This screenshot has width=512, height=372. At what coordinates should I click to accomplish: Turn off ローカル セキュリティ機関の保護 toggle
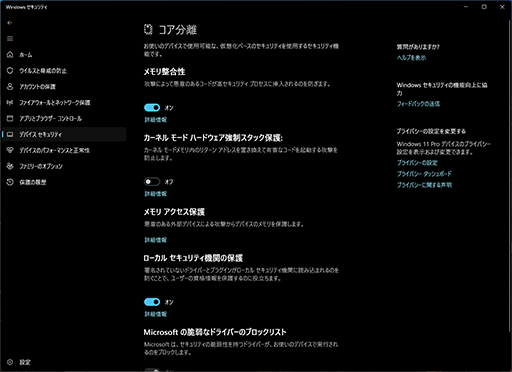[x=152, y=302]
